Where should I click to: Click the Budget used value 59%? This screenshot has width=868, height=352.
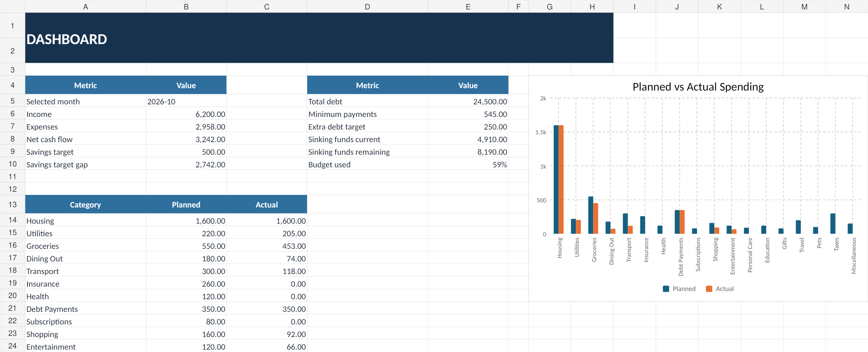click(x=468, y=165)
